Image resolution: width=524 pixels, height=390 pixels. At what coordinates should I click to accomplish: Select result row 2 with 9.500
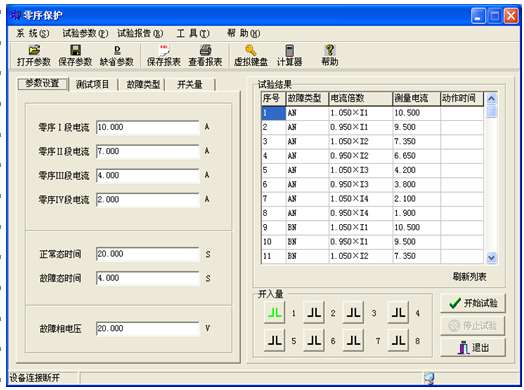[372, 127]
